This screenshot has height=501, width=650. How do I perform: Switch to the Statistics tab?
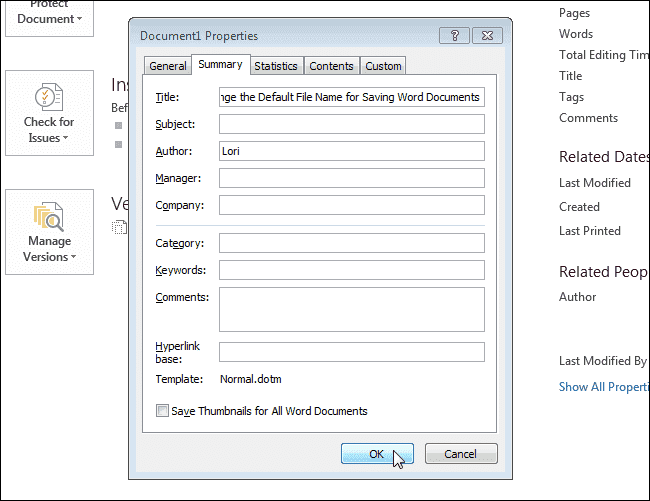(x=276, y=66)
